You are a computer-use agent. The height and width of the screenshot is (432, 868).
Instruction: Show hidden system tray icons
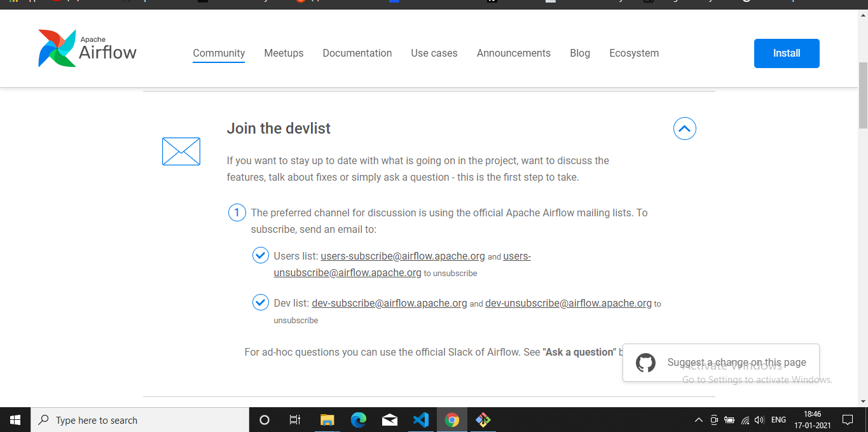(x=699, y=420)
